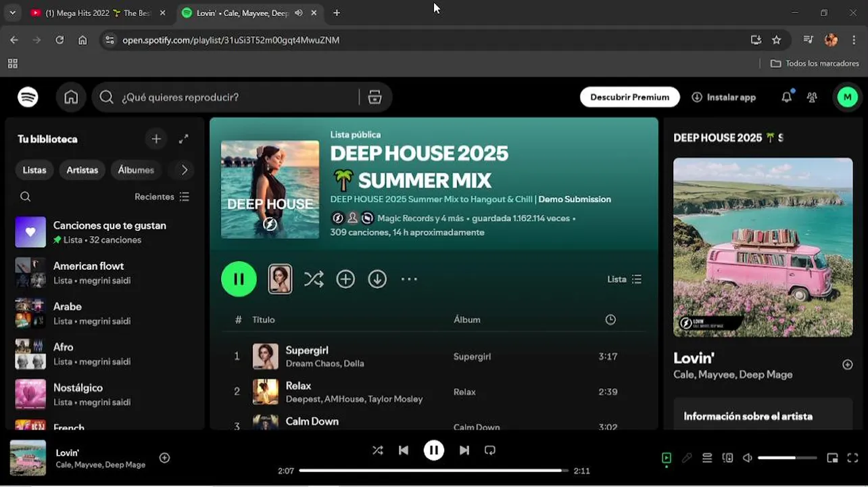Go to Spotify Home via house icon
Viewport: 868px width, 487px height.
click(71, 97)
